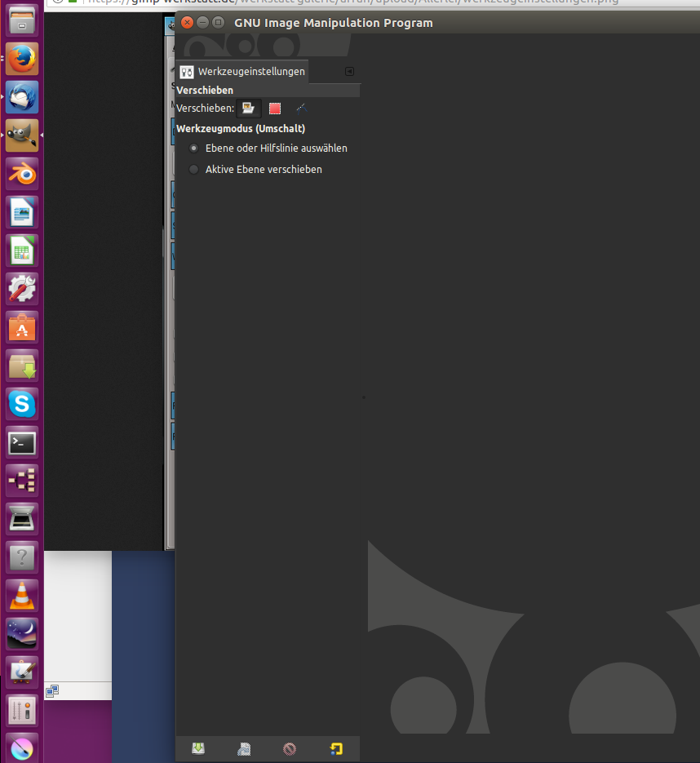Switch to GIMP via dock icon

pyautogui.click(x=22, y=135)
